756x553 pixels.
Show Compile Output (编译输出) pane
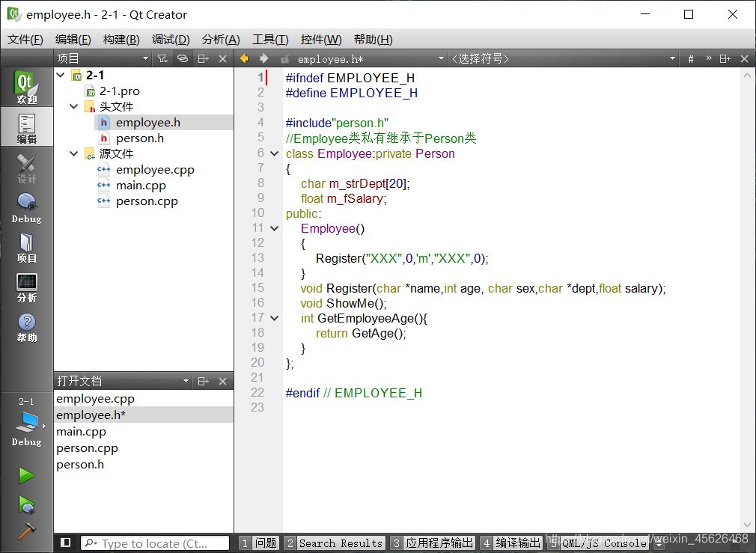point(511,543)
